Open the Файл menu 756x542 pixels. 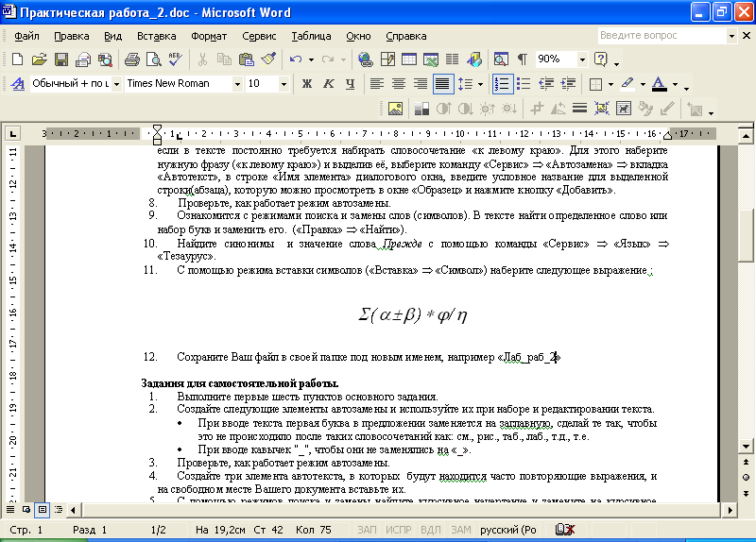pyautogui.click(x=26, y=36)
